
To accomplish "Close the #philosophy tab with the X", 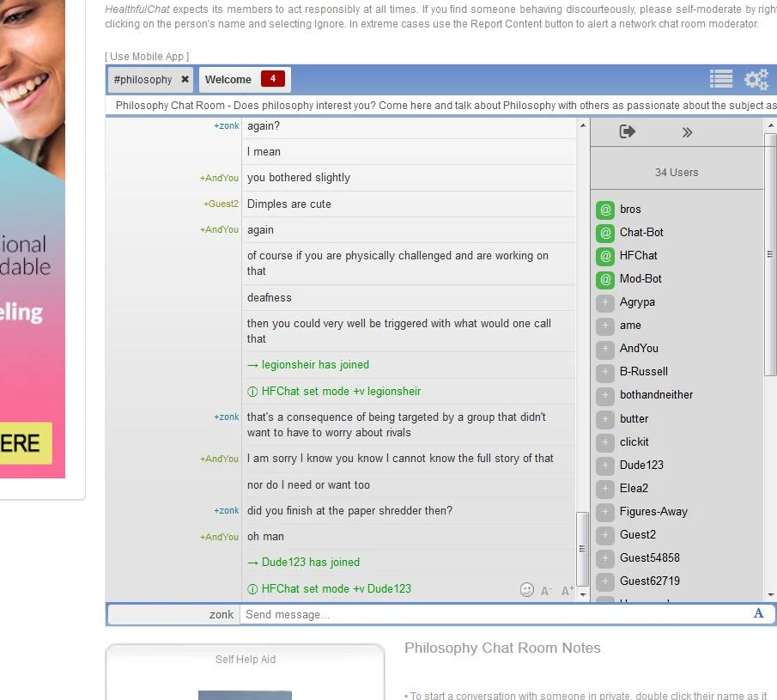I will point(185,79).
